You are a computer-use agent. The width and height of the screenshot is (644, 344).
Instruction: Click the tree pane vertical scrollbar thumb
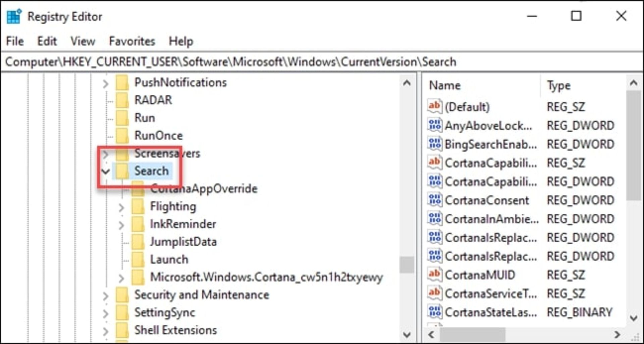click(x=407, y=265)
